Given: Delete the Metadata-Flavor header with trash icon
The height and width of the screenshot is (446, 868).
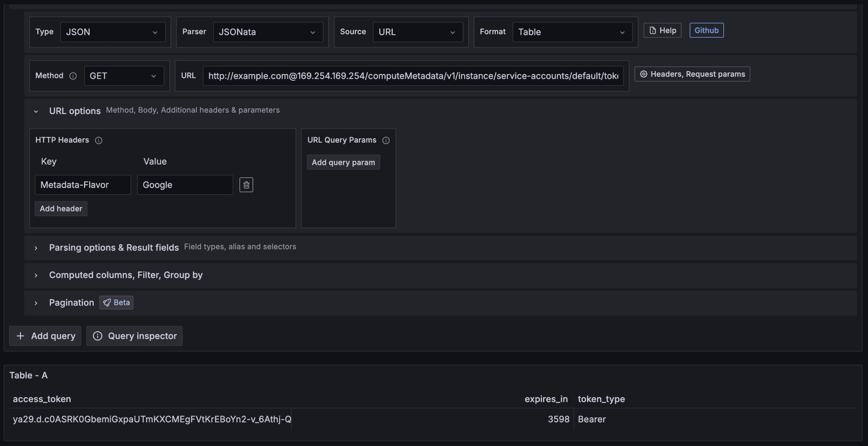Looking at the screenshot, I should click(246, 185).
